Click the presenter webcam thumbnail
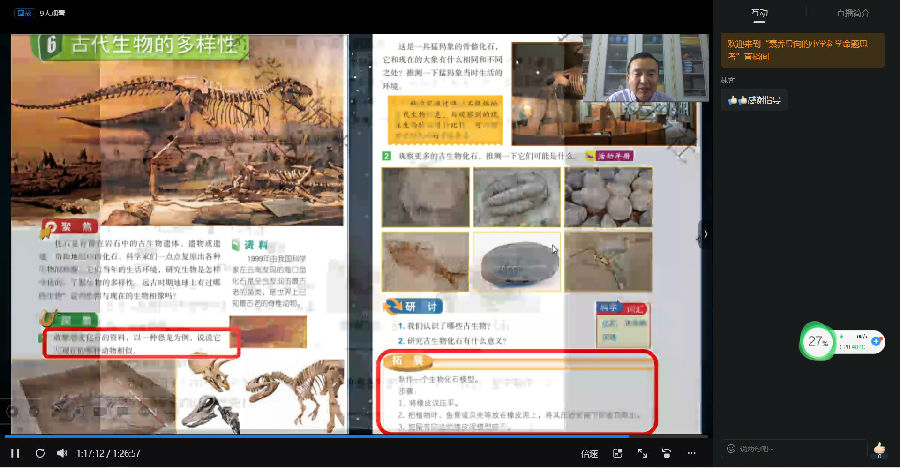Image resolution: width=900 pixels, height=468 pixels. point(638,68)
